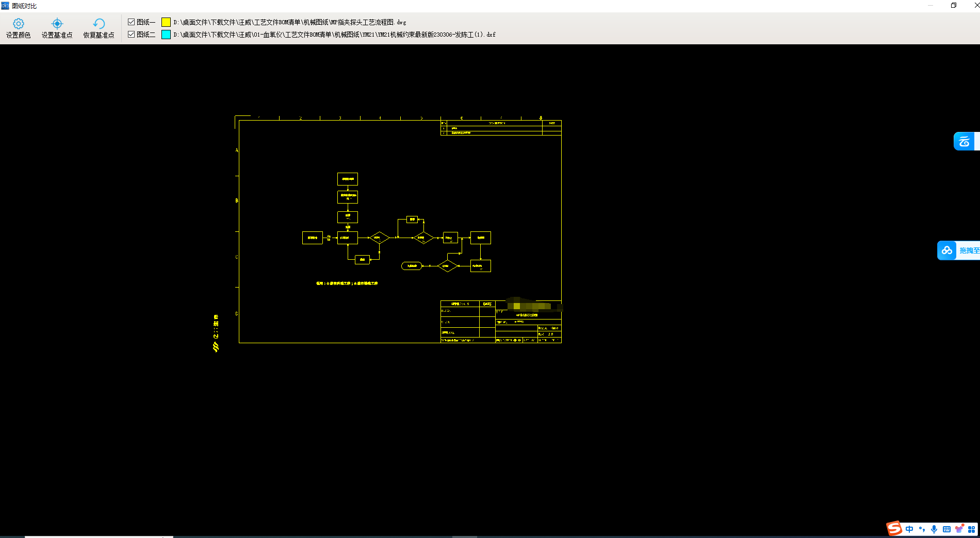Click the rounded terminator shape in the flowchart

412,266
